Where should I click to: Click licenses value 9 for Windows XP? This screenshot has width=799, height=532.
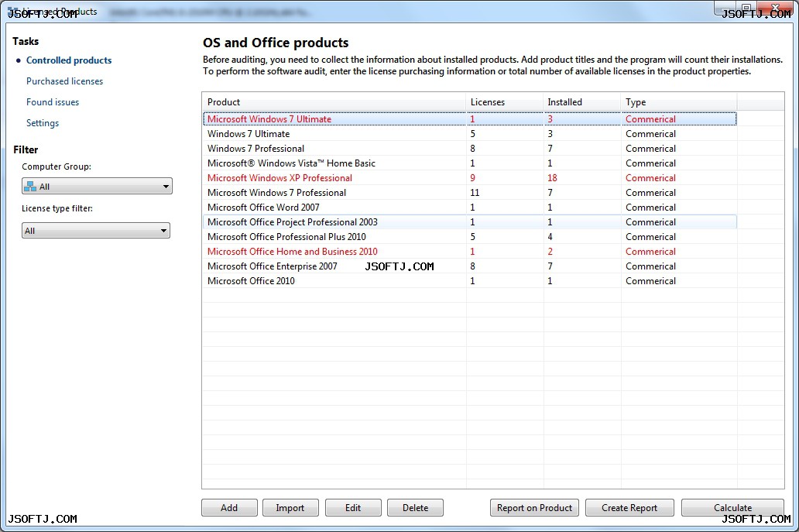(472, 178)
